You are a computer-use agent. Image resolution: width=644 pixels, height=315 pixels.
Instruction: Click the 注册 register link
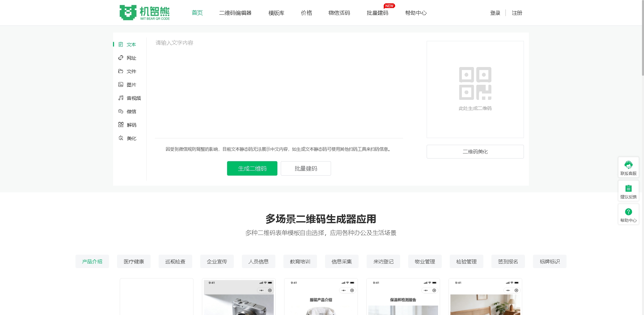click(x=517, y=13)
